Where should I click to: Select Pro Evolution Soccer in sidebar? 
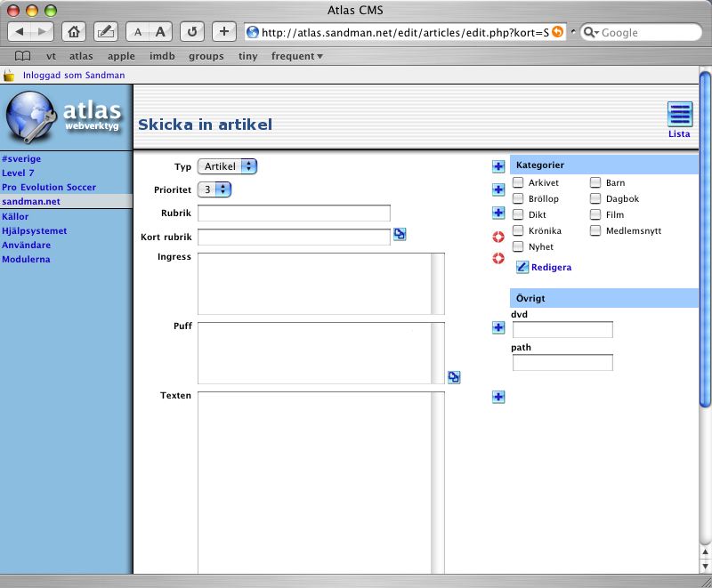coord(49,188)
